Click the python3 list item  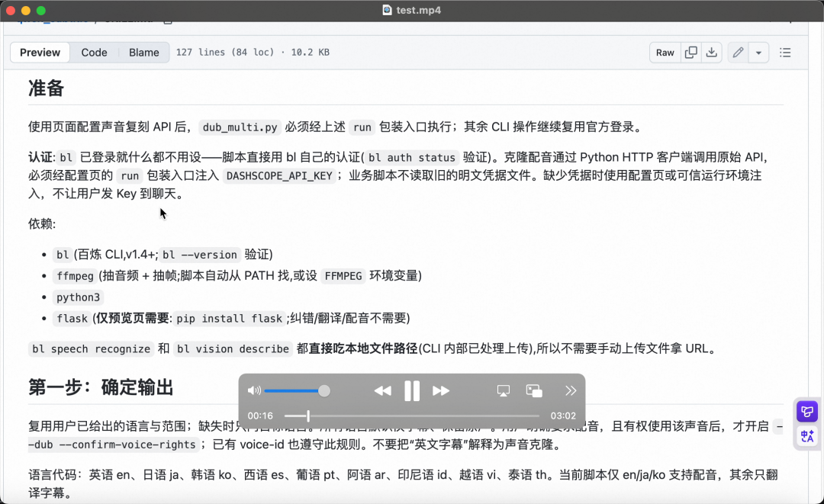click(79, 297)
